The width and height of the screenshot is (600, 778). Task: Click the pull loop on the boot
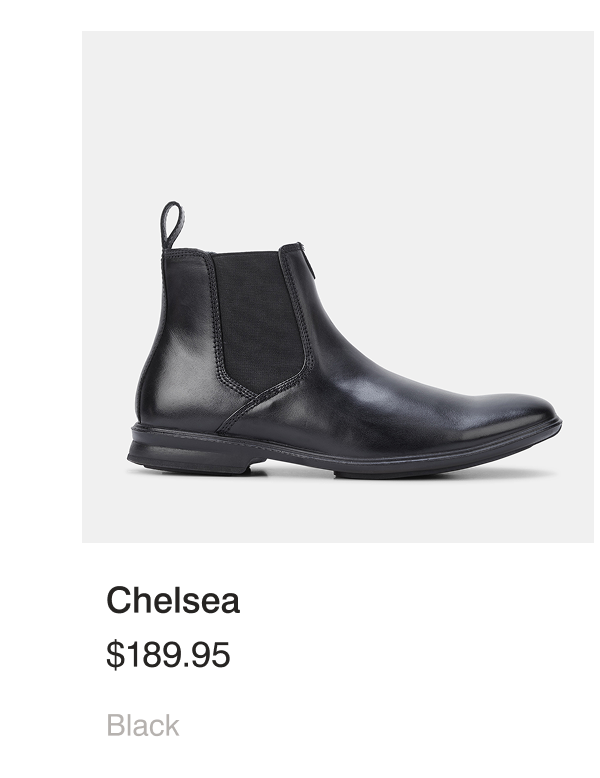tap(173, 224)
